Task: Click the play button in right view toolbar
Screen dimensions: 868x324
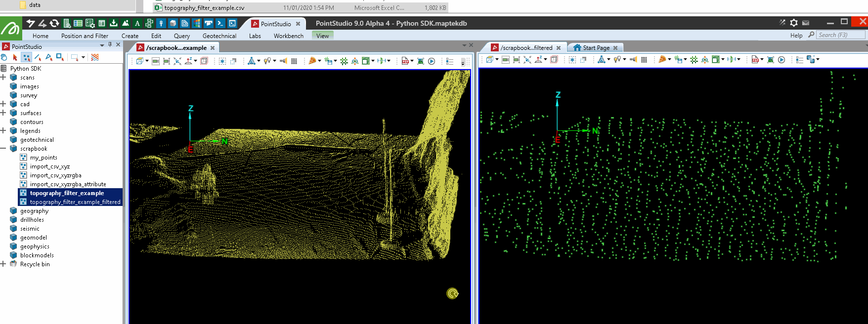Action: pyautogui.click(x=781, y=60)
